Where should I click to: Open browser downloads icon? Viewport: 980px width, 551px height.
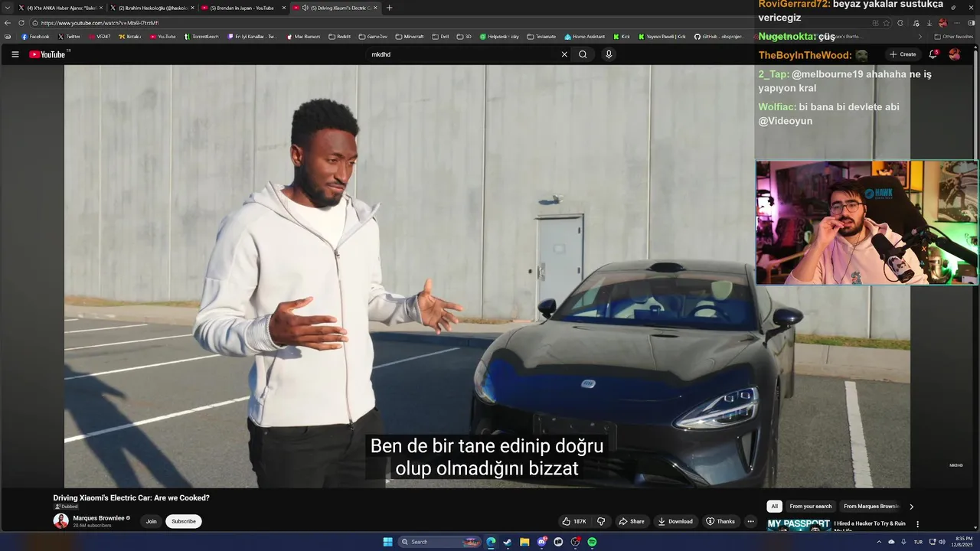pos(929,23)
